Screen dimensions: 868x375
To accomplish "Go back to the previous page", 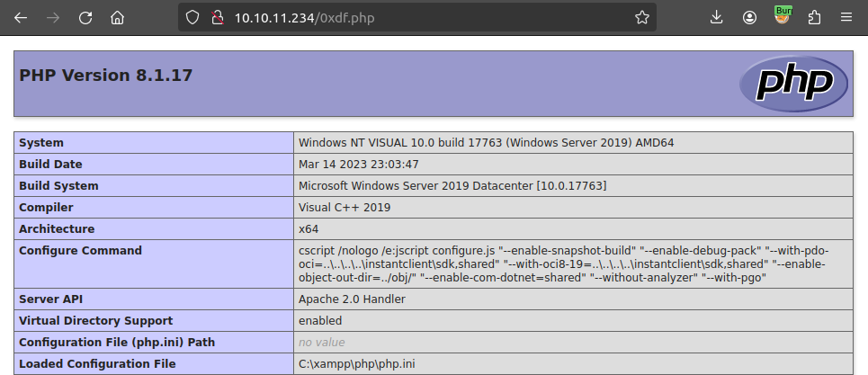I will tap(21, 17).
